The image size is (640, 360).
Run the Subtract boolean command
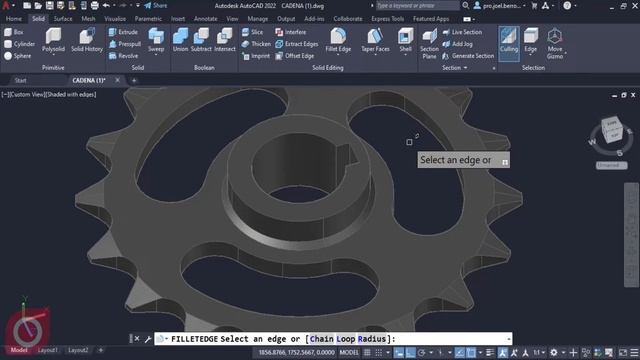[201, 40]
